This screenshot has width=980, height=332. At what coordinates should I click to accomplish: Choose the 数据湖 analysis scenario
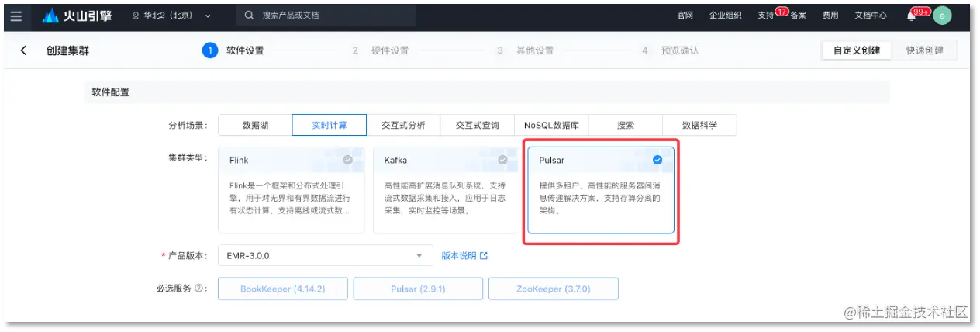click(x=255, y=125)
